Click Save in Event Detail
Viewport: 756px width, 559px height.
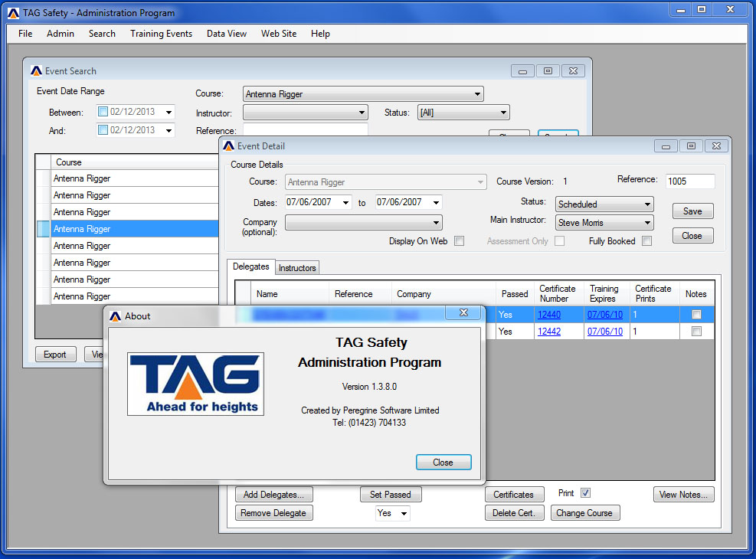pos(693,211)
